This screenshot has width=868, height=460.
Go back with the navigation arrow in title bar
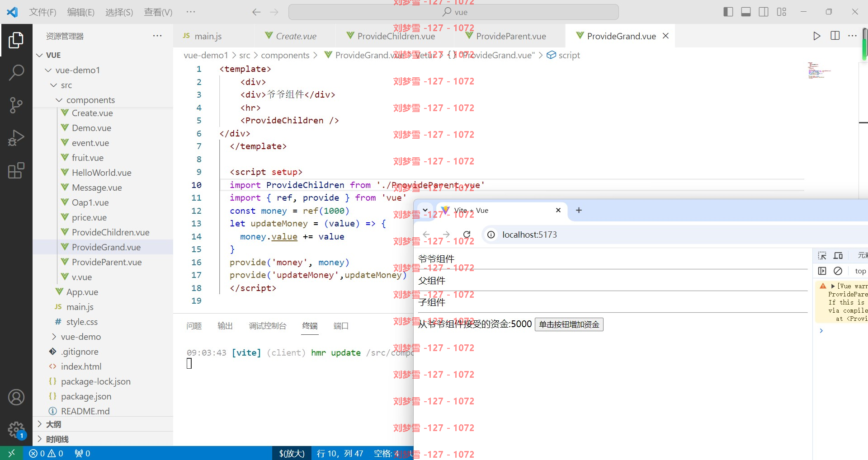[x=256, y=12]
